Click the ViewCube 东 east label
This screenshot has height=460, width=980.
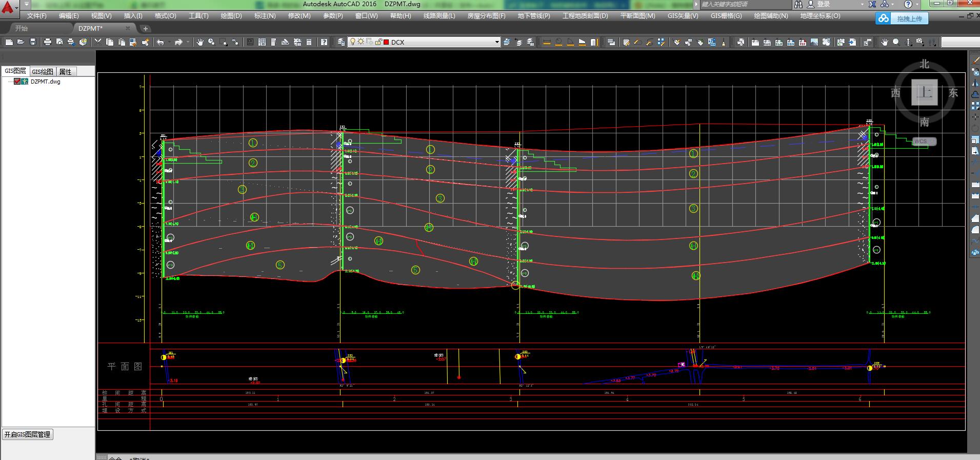[953, 93]
